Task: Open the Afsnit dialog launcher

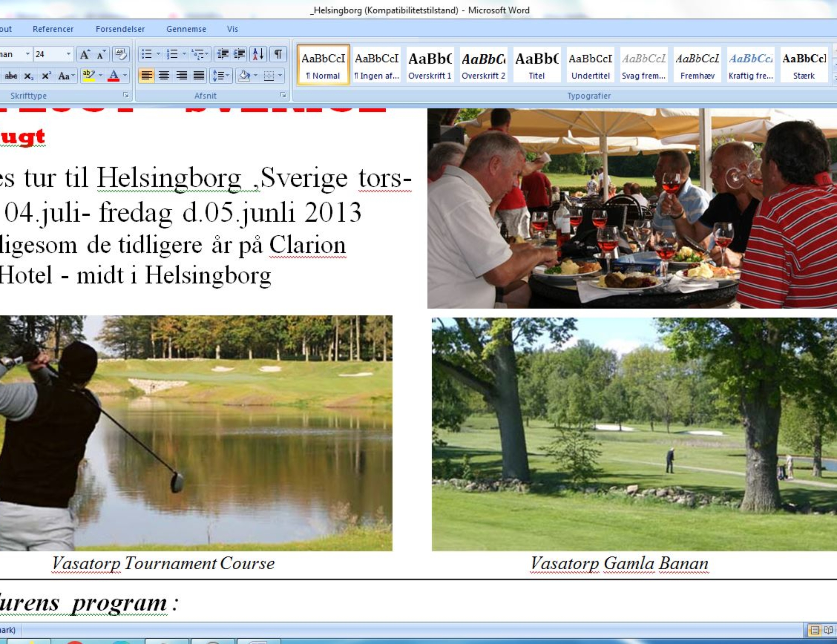Action: pos(283,95)
